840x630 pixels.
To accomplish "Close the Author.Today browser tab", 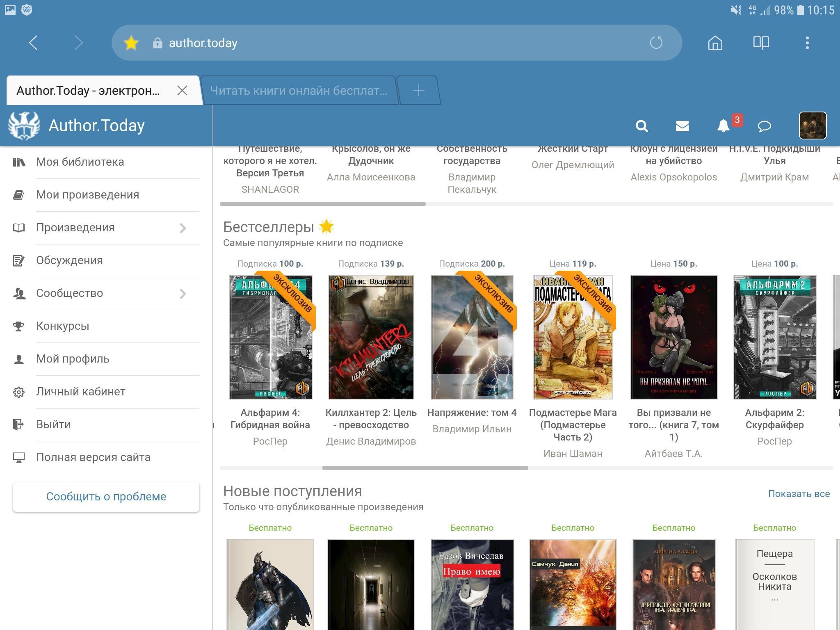I will [182, 91].
